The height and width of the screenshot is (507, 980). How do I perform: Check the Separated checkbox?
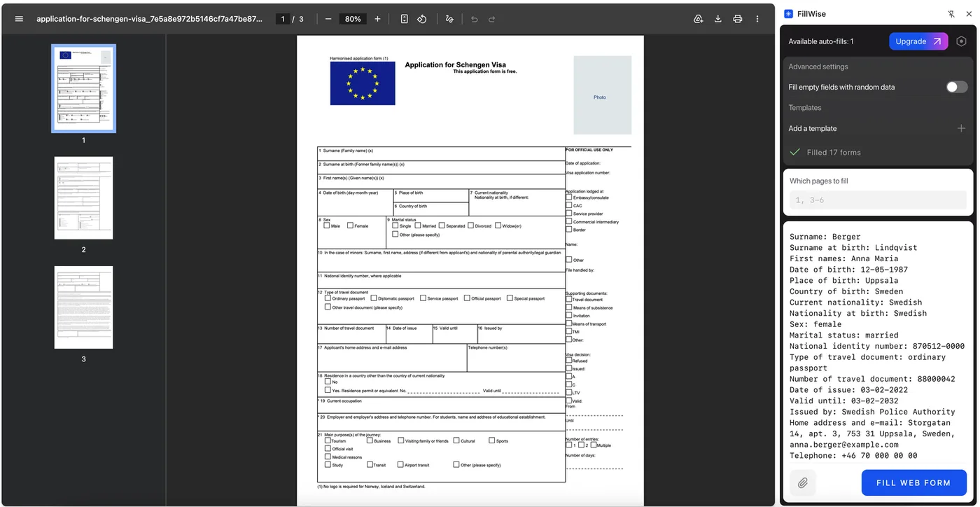[x=442, y=225]
